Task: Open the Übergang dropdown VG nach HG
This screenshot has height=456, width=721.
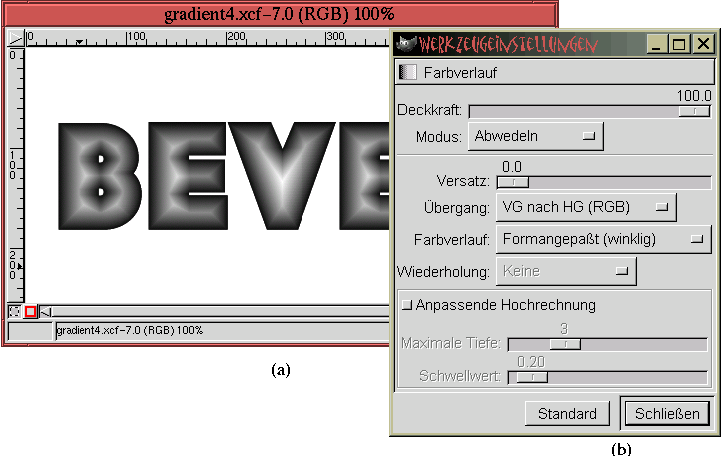Action: tap(586, 207)
